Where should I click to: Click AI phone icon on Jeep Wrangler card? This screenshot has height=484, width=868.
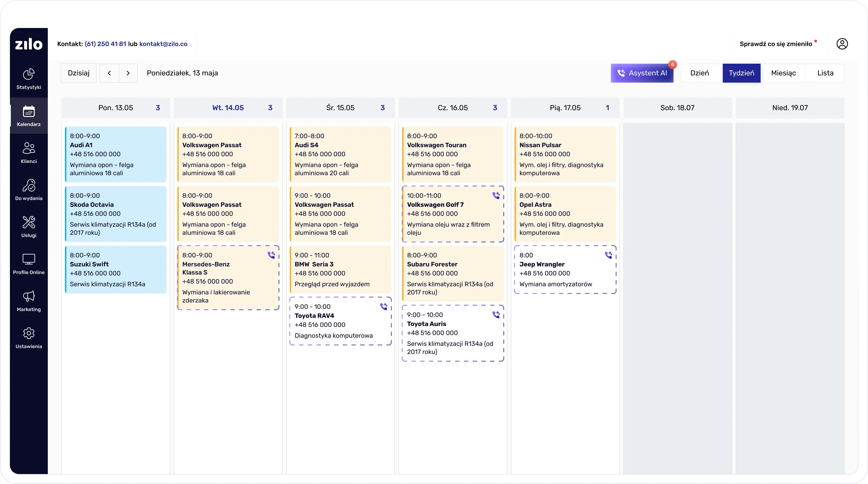pos(608,255)
